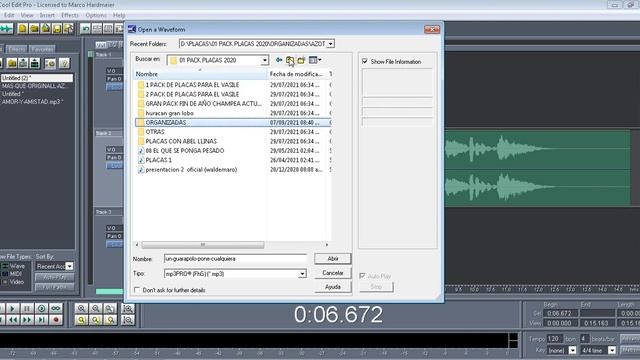Click the Play transport button
Image resolution: width=640 pixels, height=360 pixels.
(x=12, y=309)
